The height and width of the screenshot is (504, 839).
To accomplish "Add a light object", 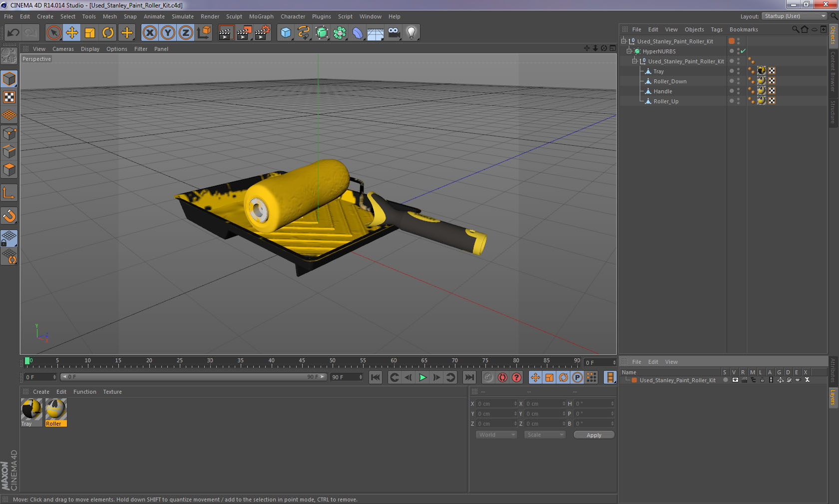I will [x=412, y=33].
